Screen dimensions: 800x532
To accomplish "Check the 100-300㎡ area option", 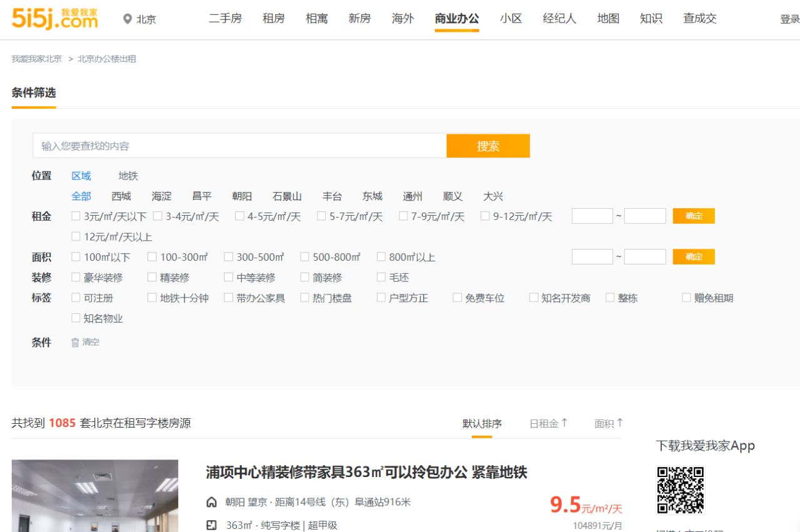I will 152,256.
